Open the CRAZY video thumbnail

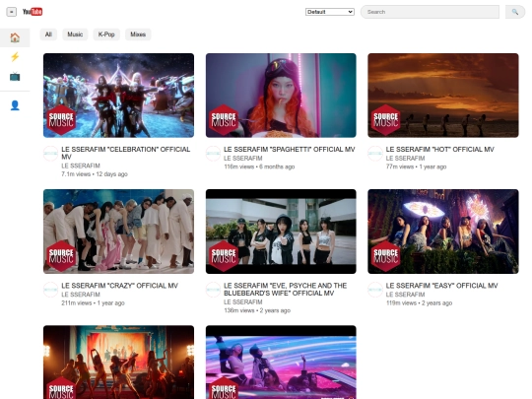(119, 232)
